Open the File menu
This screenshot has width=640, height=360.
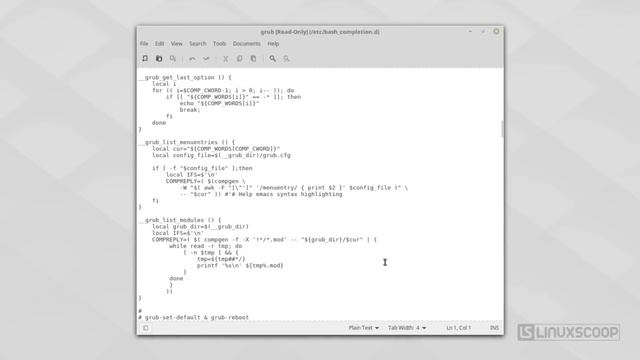(x=144, y=44)
